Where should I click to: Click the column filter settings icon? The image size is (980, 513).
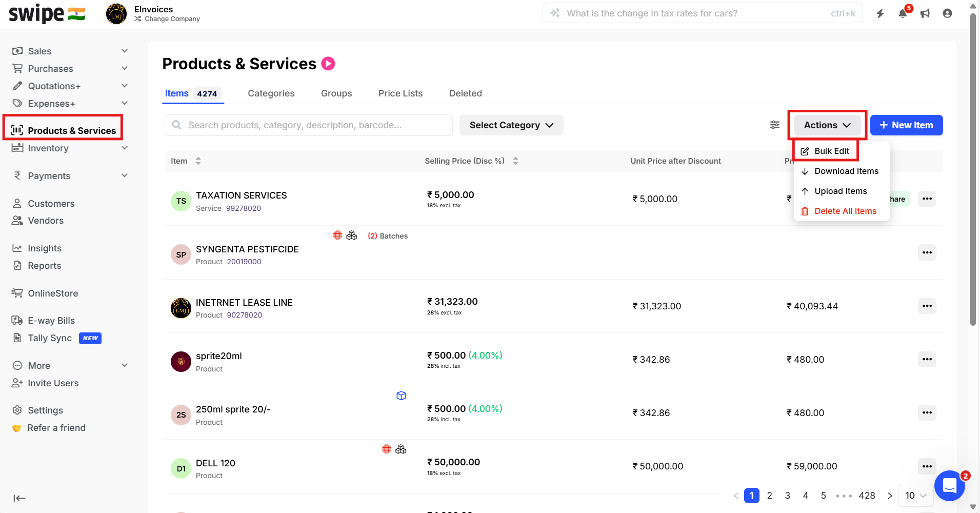(774, 125)
